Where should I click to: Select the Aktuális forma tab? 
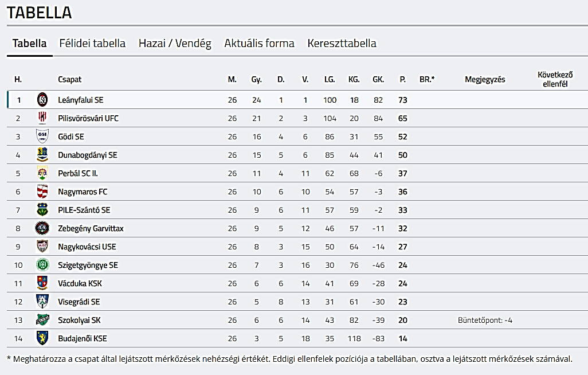[259, 44]
